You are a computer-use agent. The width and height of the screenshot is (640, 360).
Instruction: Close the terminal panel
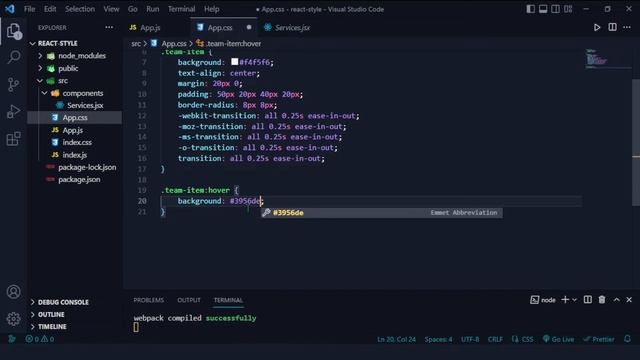point(629,300)
